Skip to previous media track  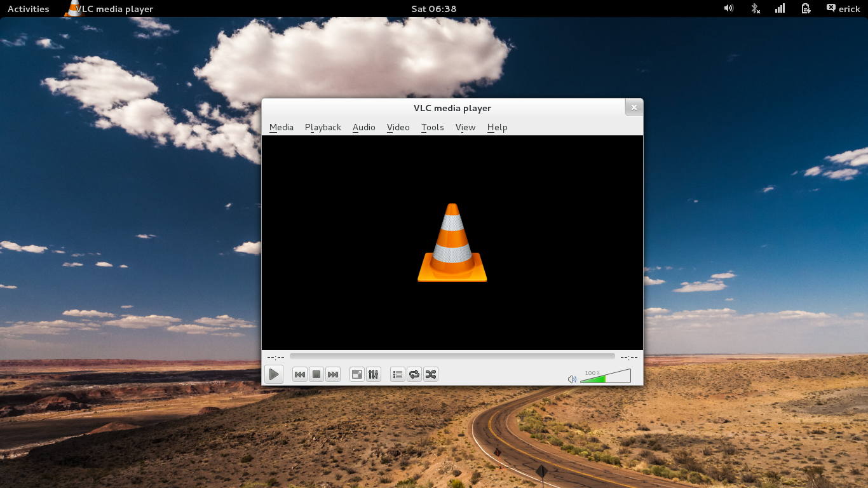300,374
